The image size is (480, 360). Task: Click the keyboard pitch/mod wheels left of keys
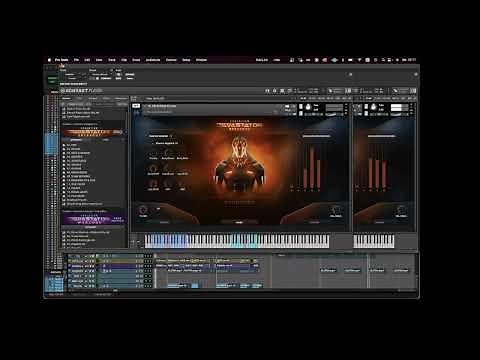point(137,242)
